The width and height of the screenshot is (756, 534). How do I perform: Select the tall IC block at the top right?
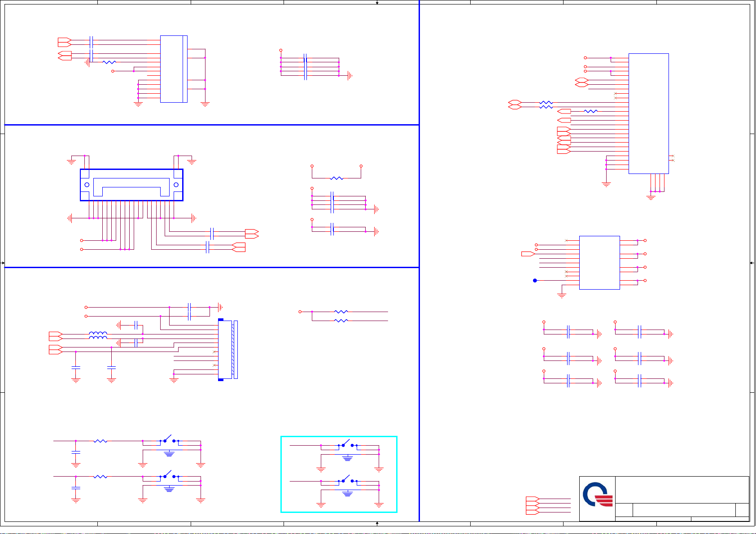(x=649, y=113)
